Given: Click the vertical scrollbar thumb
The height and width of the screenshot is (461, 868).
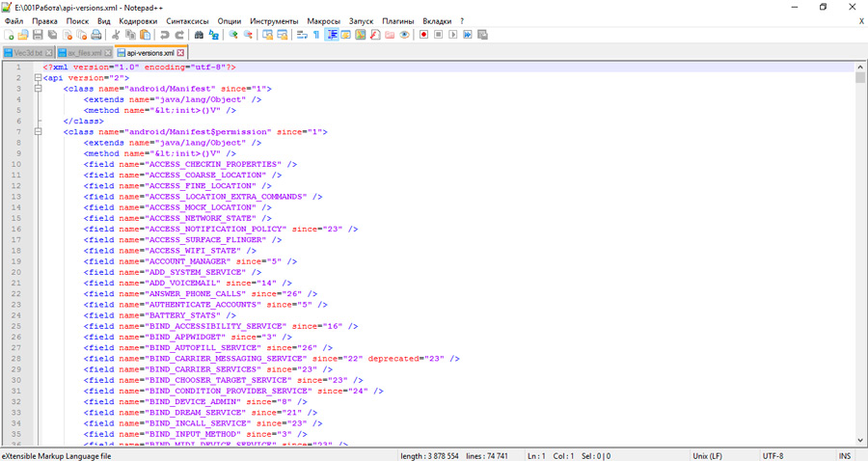Looking at the screenshot, I should pos(859,78).
